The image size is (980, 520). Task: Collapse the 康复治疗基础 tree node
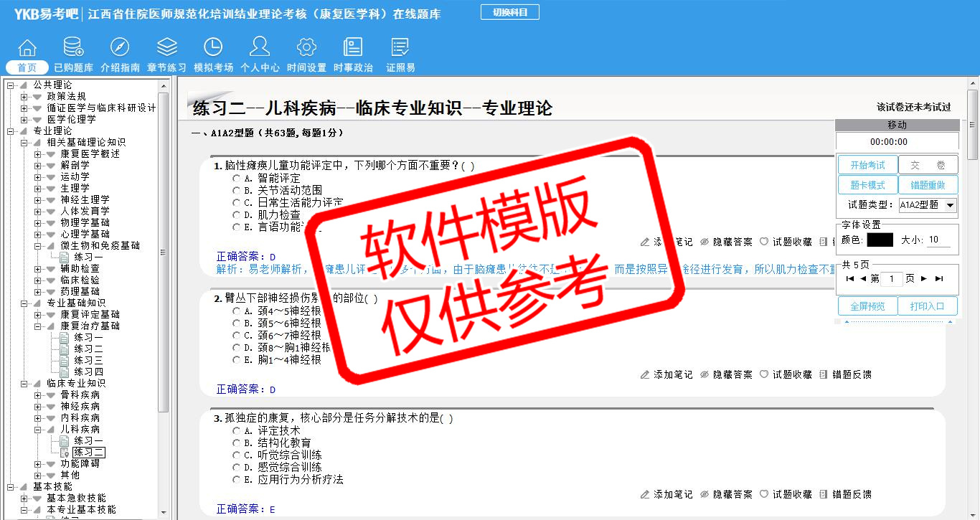[38, 326]
